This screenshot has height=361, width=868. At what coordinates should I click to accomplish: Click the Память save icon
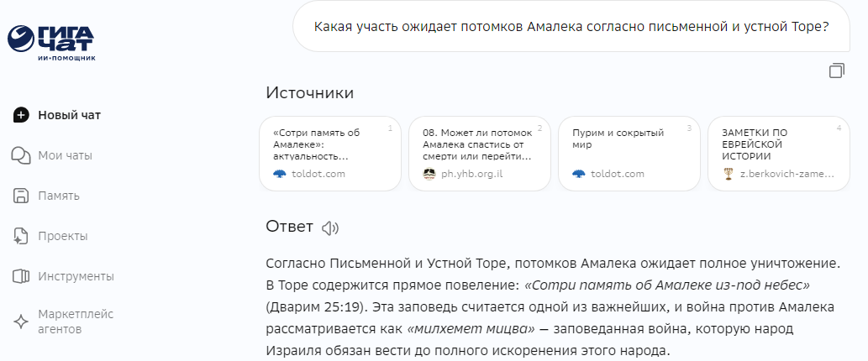click(x=21, y=196)
